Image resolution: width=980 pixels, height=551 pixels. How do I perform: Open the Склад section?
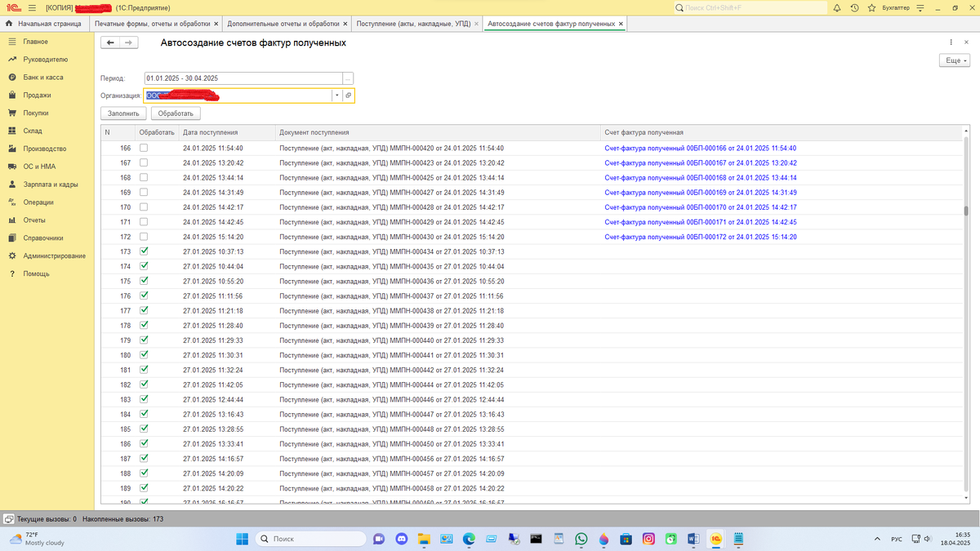(x=33, y=131)
